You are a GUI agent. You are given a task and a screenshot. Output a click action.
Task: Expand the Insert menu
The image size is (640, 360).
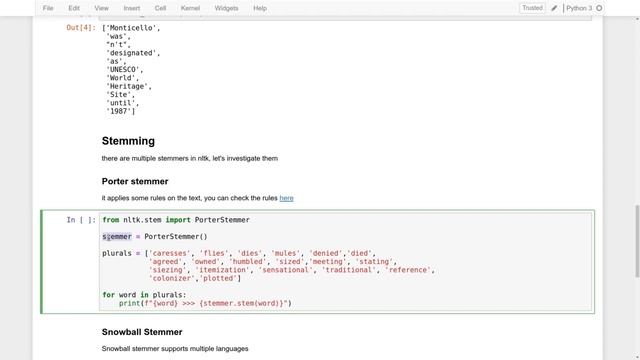coord(131,8)
